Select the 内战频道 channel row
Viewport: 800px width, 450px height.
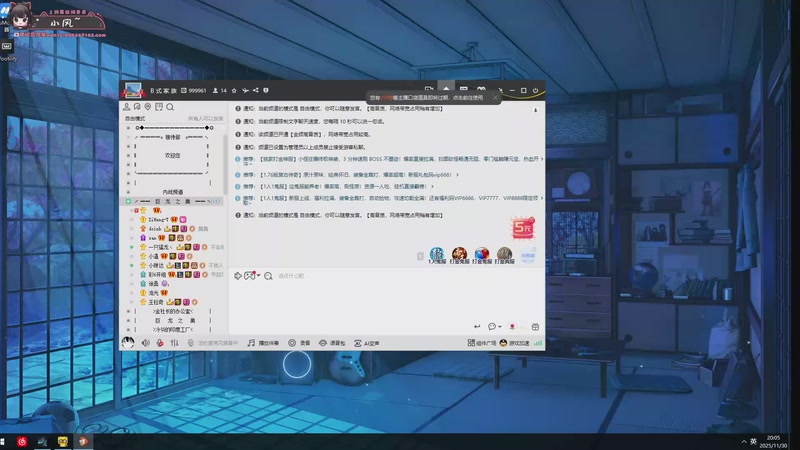point(172,192)
